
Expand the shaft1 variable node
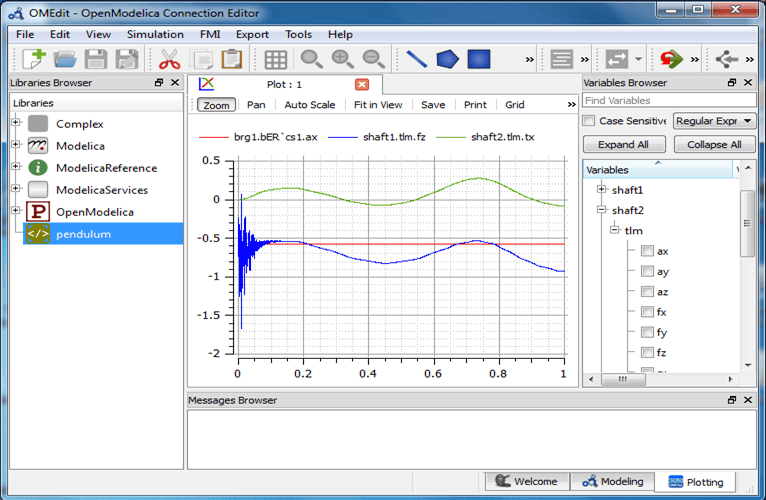pyautogui.click(x=601, y=189)
